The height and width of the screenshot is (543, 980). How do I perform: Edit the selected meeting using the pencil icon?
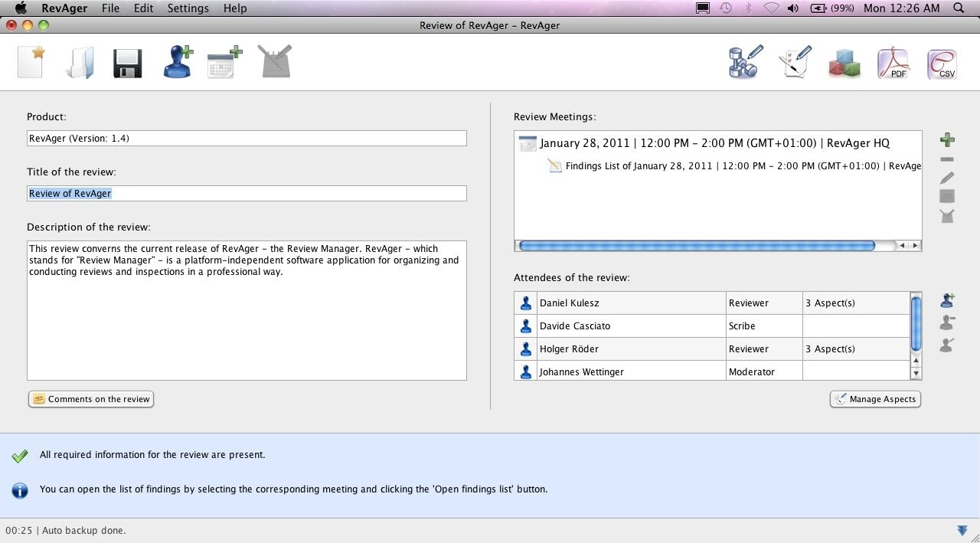(x=947, y=178)
